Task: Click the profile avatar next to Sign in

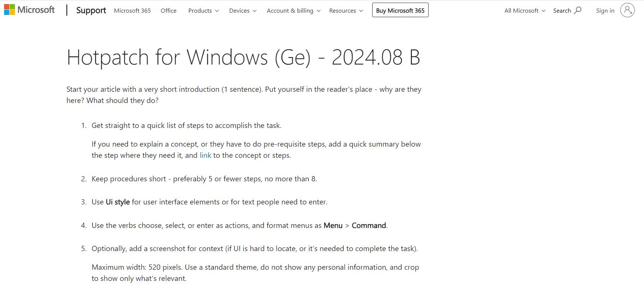Action: pos(628,10)
